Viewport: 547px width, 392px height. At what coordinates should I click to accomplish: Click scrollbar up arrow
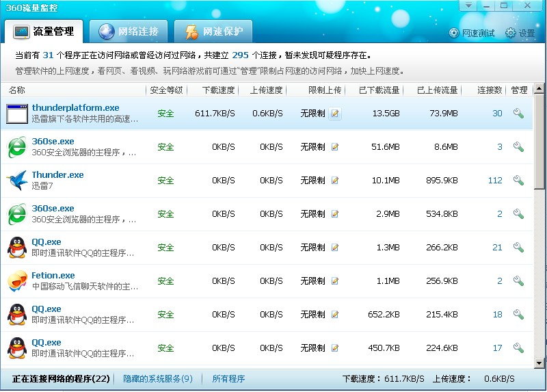[x=539, y=89]
